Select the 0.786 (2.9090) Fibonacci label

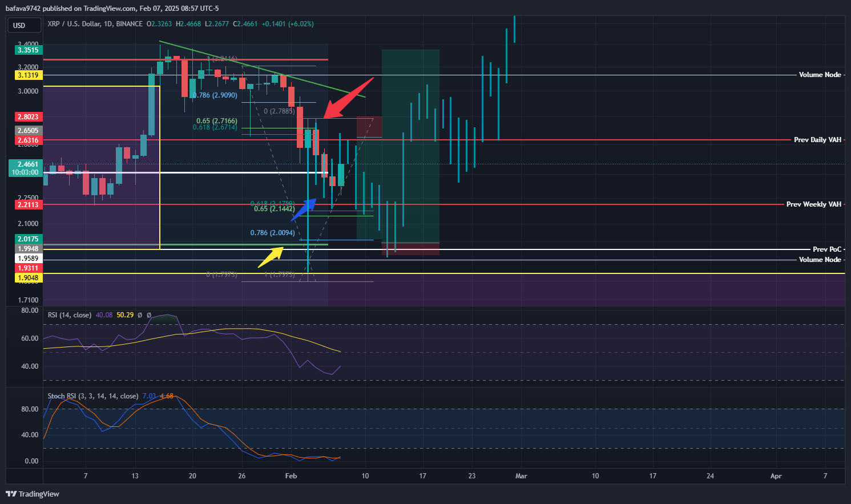pos(215,95)
